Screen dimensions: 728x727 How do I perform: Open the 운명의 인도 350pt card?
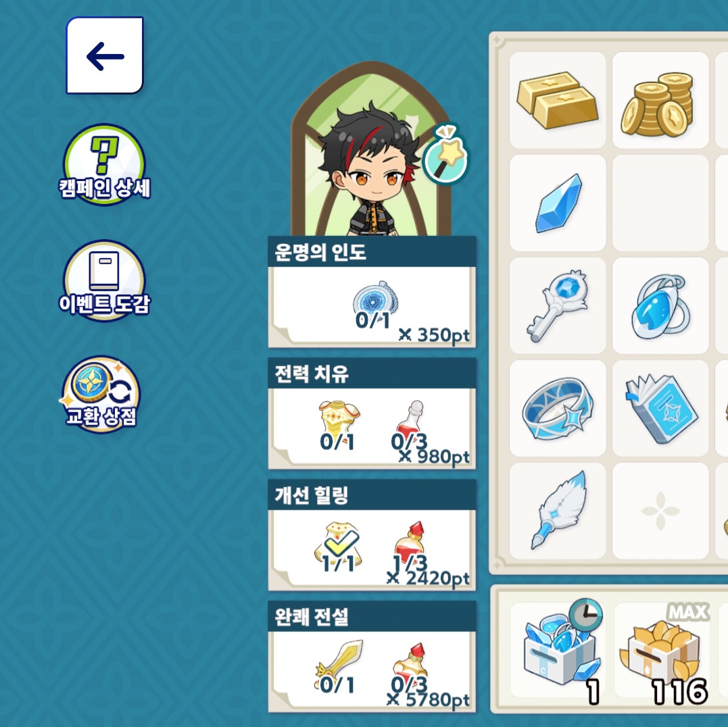coord(372,292)
